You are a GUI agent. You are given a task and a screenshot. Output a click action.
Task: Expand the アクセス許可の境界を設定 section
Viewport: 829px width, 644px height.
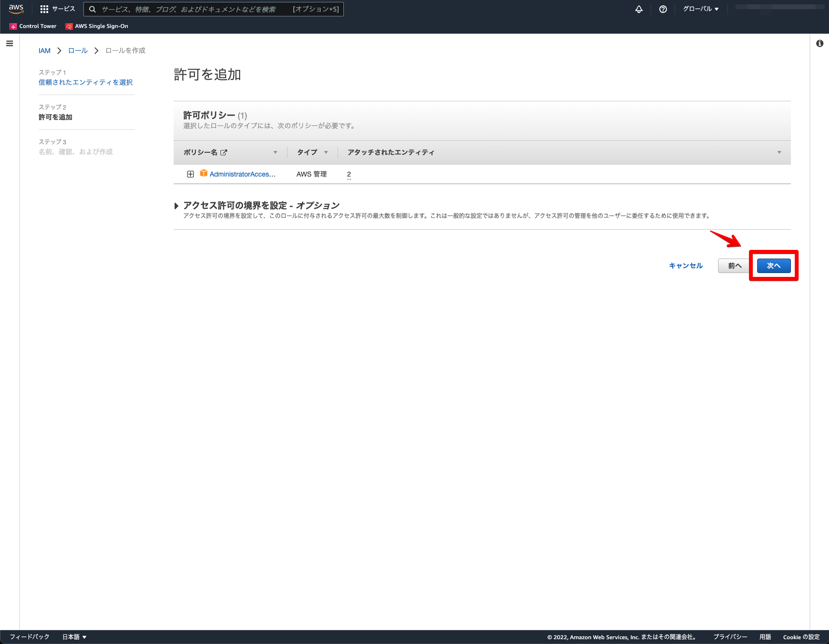(177, 205)
